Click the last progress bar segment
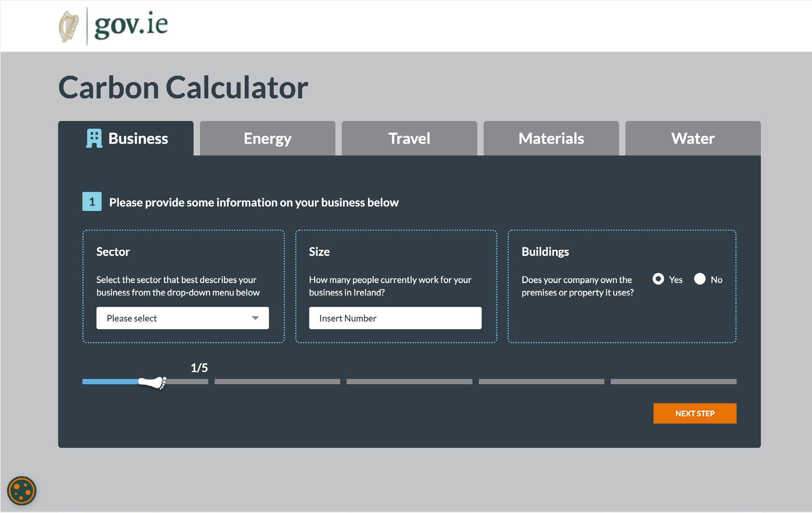Viewport: 812px width, 513px height. [x=673, y=381]
